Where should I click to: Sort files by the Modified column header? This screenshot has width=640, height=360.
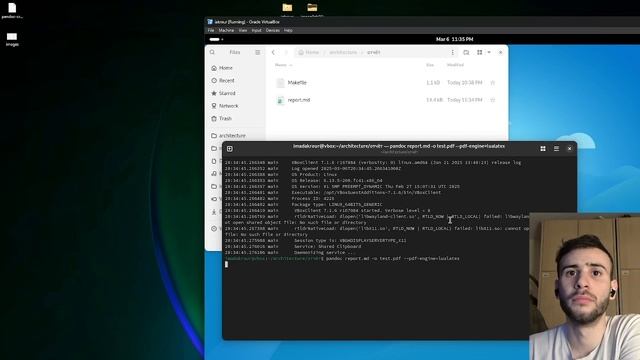point(455,65)
